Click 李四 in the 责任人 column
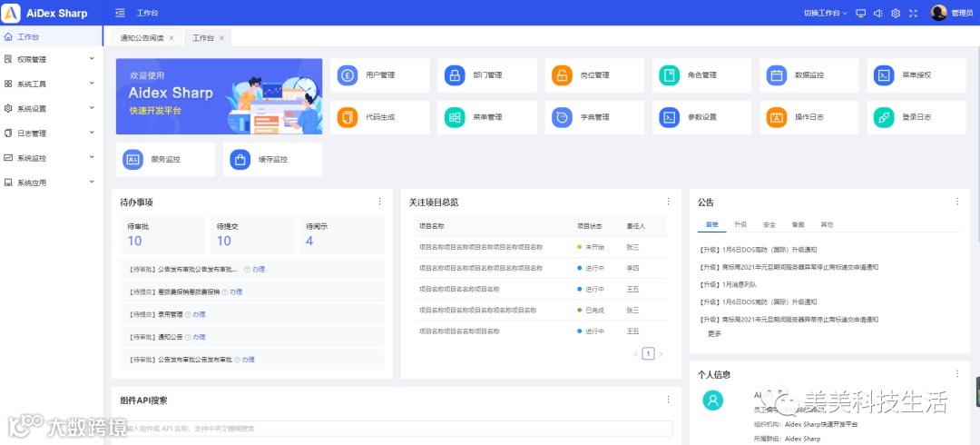 (x=633, y=268)
